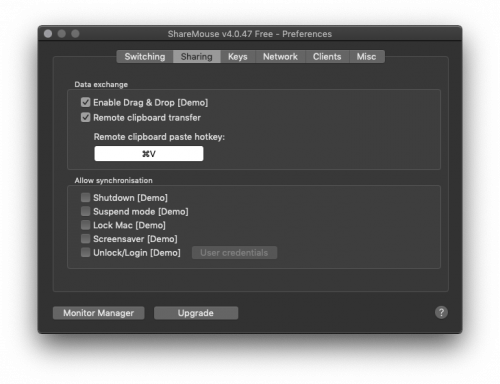500x384 pixels.
Task: Select the Sharing tab
Action: 197,57
